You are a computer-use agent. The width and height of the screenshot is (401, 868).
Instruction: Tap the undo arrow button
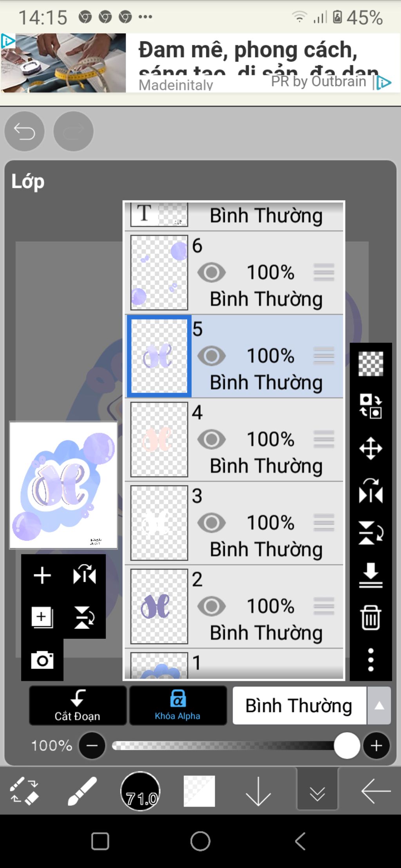pos(24,131)
